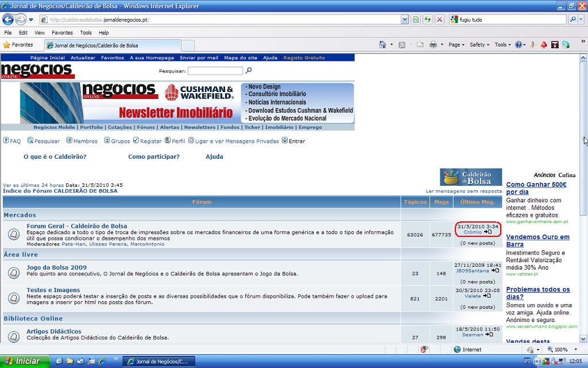Expand the Home button dropdown arrow
This screenshot has height=368, width=588.
pos(392,45)
